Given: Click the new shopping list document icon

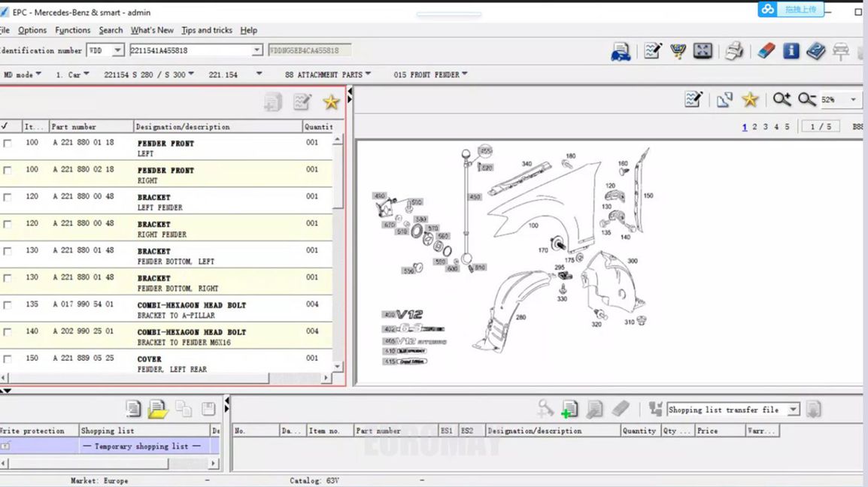Looking at the screenshot, I should coord(133,409).
